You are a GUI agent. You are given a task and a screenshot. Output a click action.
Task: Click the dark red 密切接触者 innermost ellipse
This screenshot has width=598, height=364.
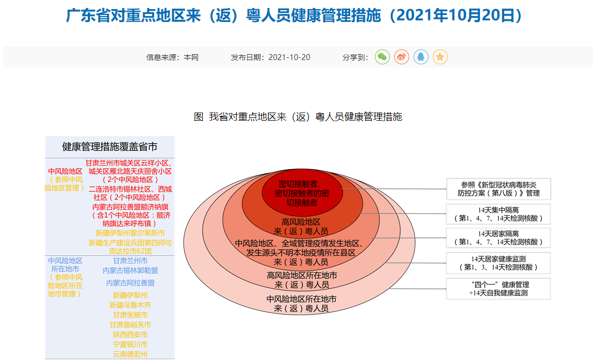(x=301, y=192)
